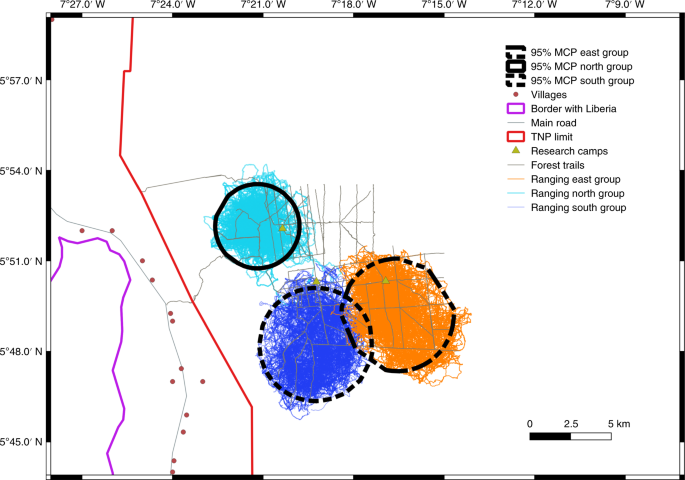Click the '95% MCP south group' legend label
This screenshot has height=480, width=685.
coord(582,81)
